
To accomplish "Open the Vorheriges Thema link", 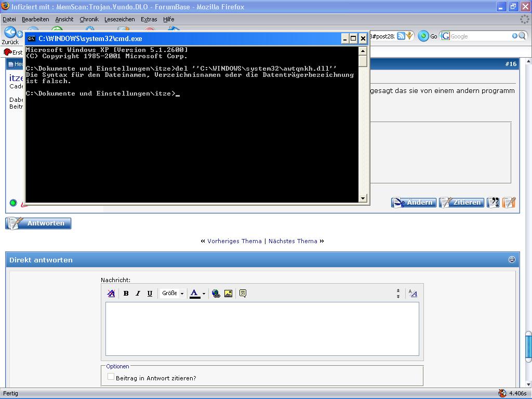I will 234,241.
